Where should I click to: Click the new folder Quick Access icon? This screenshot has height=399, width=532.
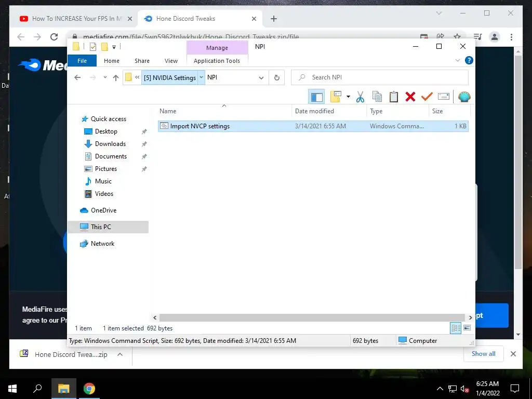(x=104, y=47)
